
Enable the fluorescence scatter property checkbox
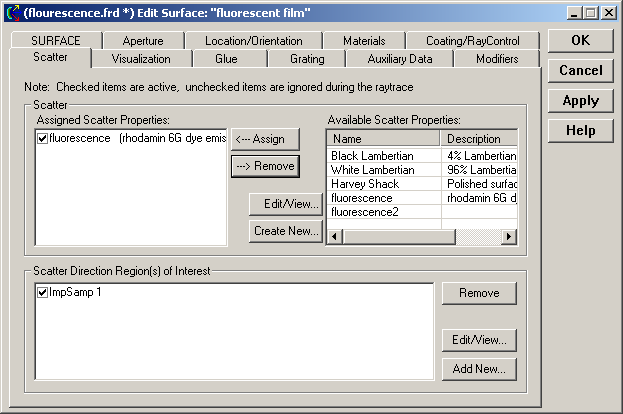click(x=42, y=139)
